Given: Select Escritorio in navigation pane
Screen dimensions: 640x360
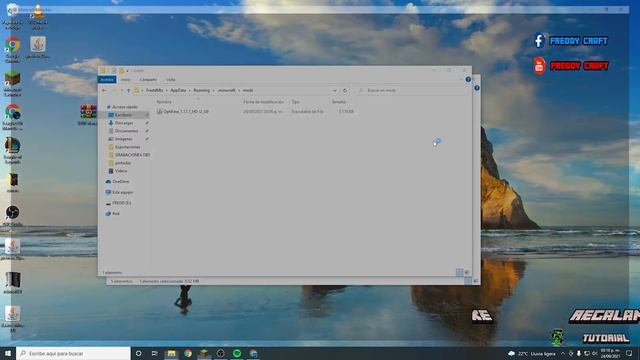Looking at the screenshot, I should click(x=123, y=115).
